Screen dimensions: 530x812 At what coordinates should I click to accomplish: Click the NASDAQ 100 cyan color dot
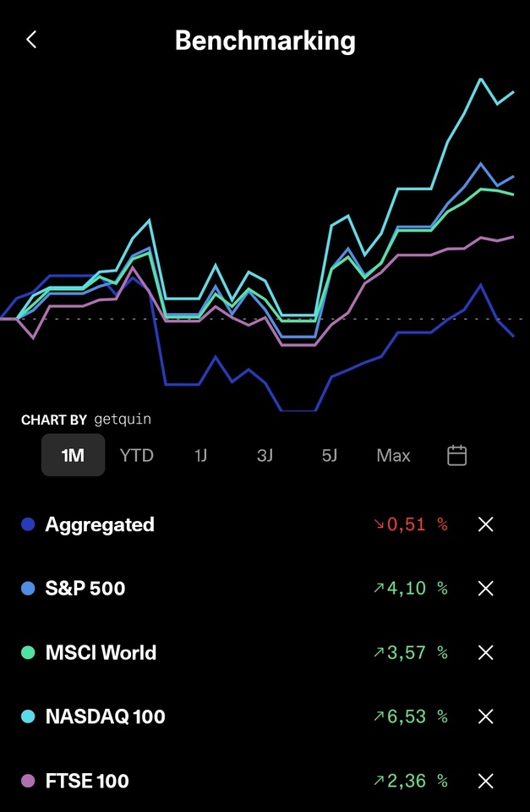pyautogui.click(x=28, y=716)
